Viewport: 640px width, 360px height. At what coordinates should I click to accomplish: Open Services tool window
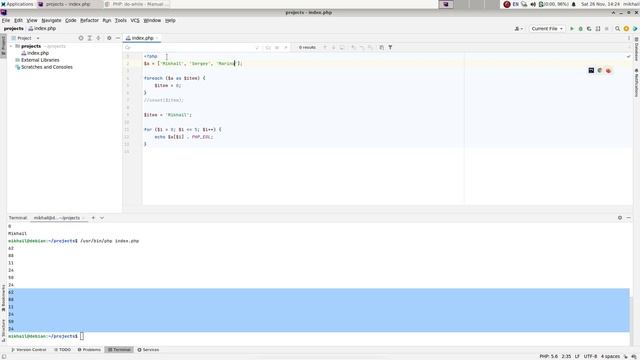point(148,350)
